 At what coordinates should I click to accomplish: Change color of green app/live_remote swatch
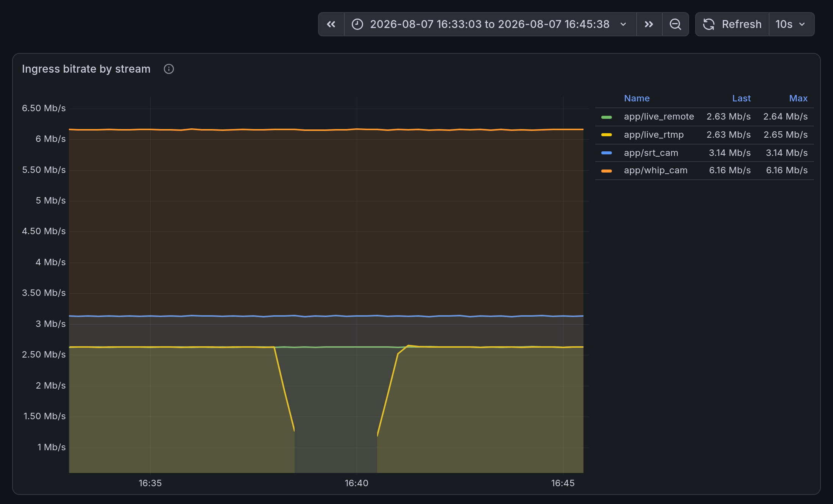[607, 117]
